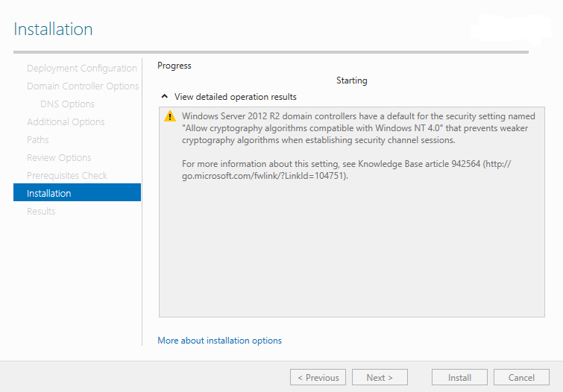Viewport: 563px width, 392px height.
Task: Switch to Additional Options step
Action: click(x=66, y=122)
